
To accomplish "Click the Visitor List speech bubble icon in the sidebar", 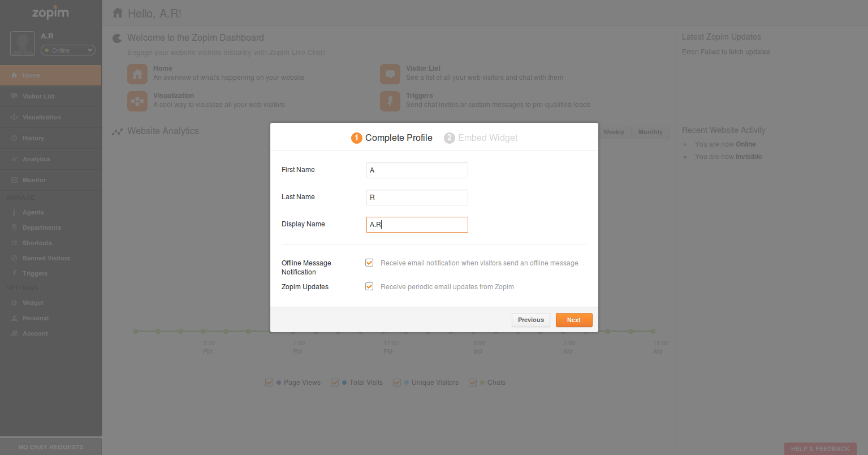I will 14,96.
